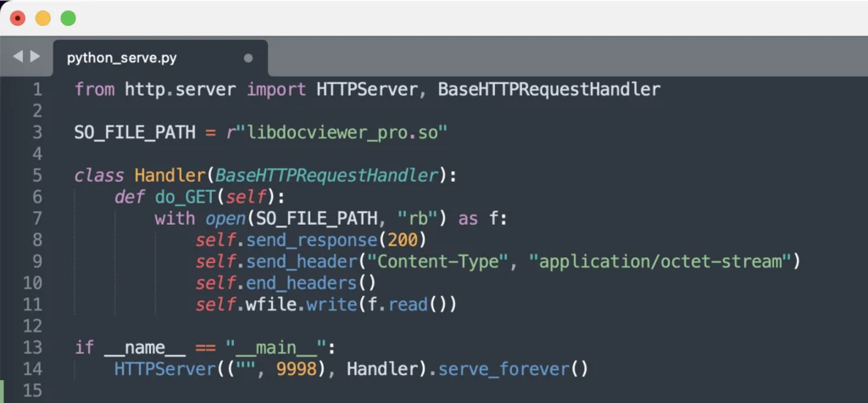This screenshot has width=868, height=403.
Task: Minimize the window with the yellow button
Action: (42, 18)
